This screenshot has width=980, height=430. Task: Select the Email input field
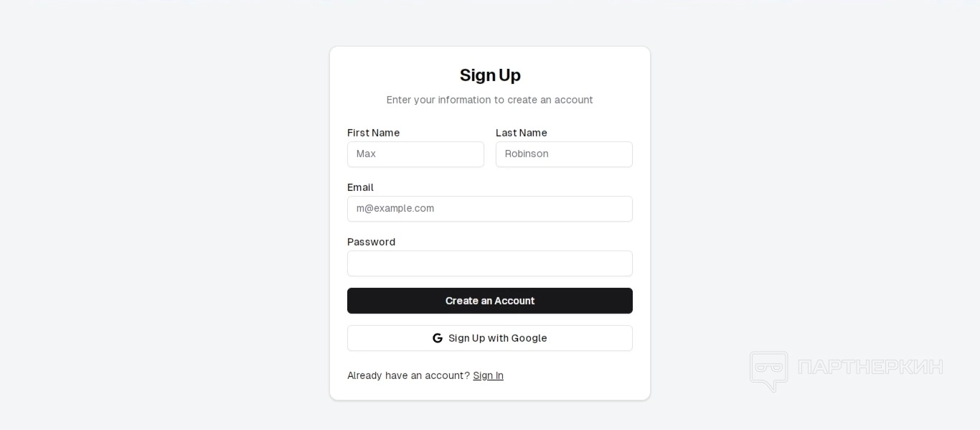pos(490,209)
